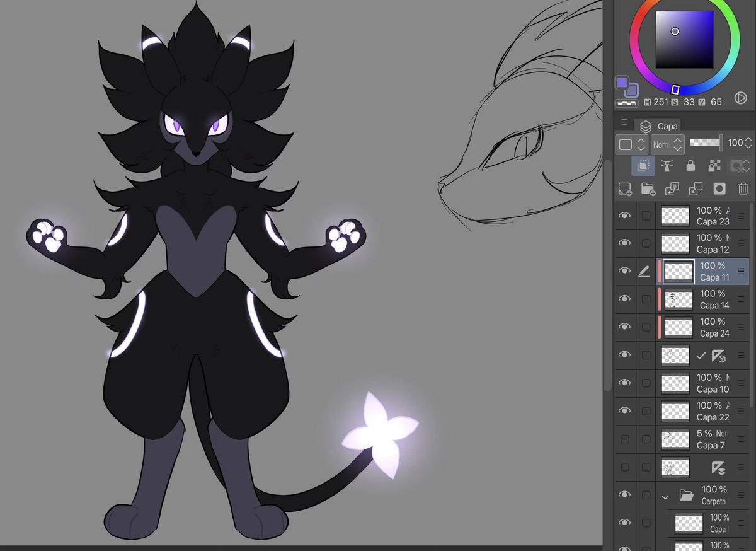Delete layer with the trash icon
The width and height of the screenshot is (756, 551).
[743, 188]
